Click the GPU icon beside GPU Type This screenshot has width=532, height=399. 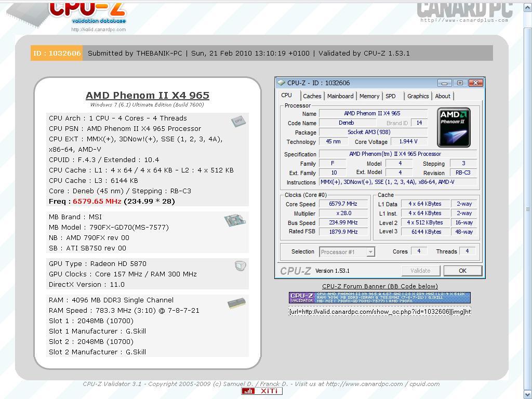(240, 265)
